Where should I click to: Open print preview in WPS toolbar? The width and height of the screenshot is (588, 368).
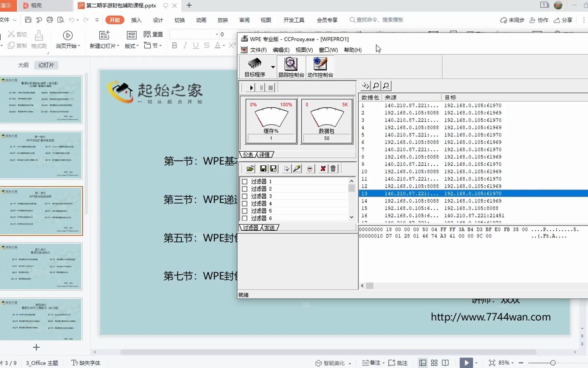[x=61, y=20]
